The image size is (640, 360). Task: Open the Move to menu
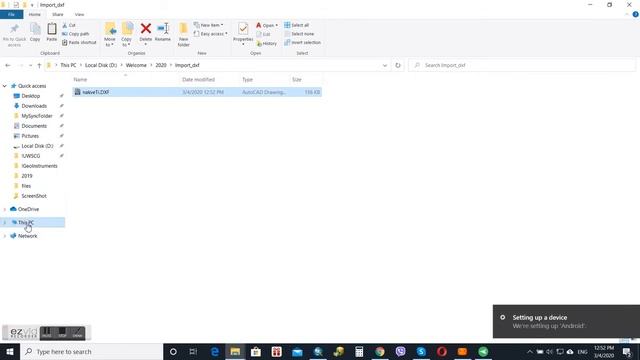[x=109, y=35]
